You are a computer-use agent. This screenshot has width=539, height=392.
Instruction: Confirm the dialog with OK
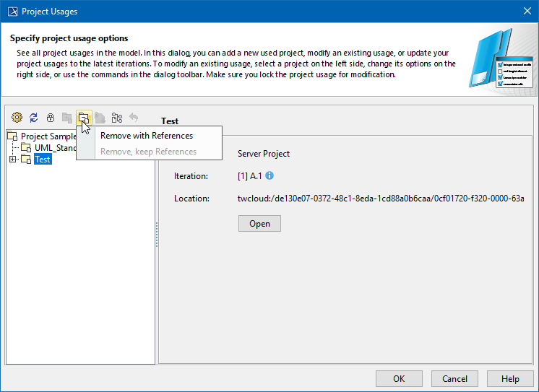click(399, 378)
